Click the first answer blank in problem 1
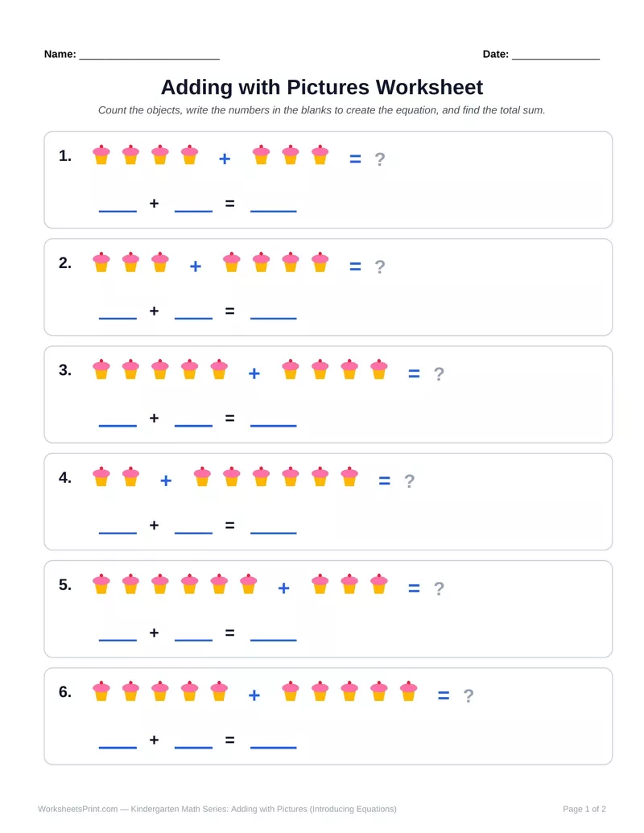 pyautogui.click(x=118, y=211)
